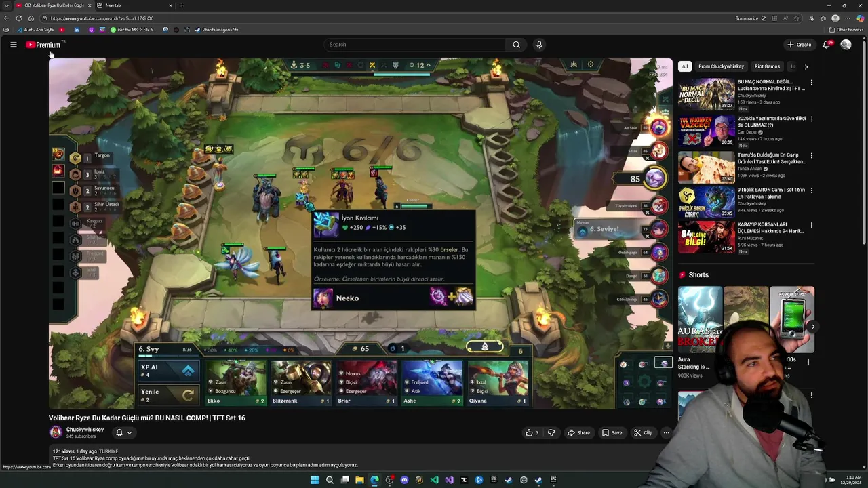This screenshot has height=488, width=868.
Task: Show next category chips arrow
Action: [806, 66]
